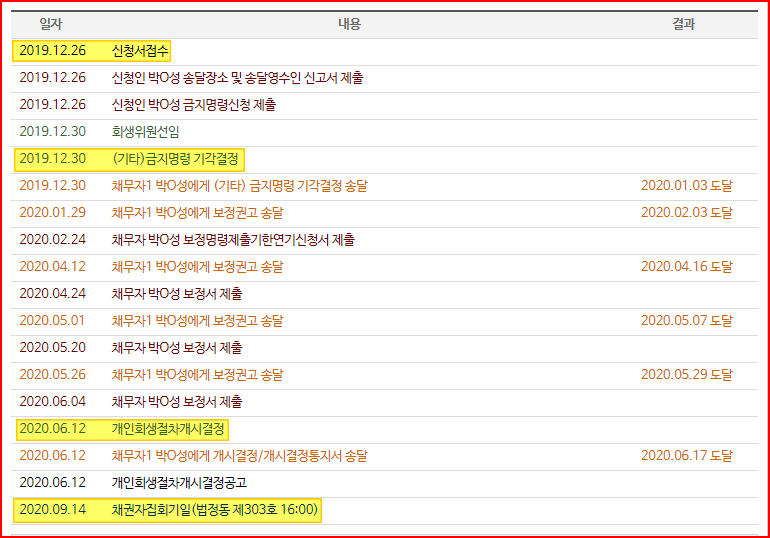Click the 2020.01.03 도달 result

coord(687,186)
